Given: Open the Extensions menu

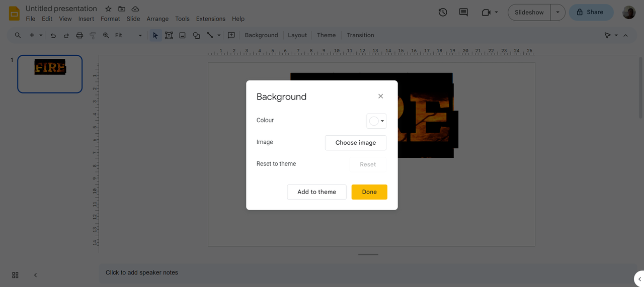Looking at the screenshot, I should click(x=211, y=19).
